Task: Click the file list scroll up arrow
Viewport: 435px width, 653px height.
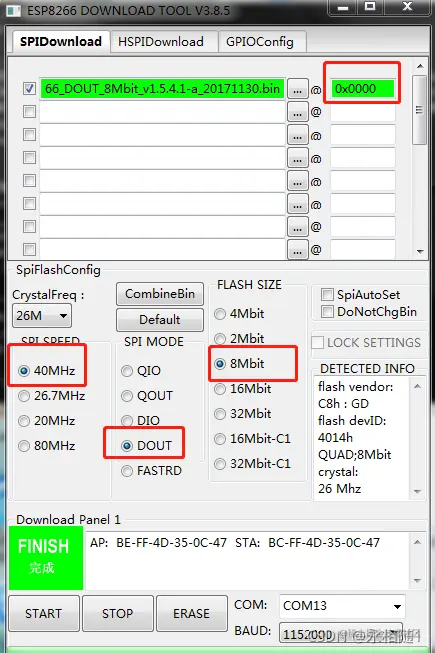Action: (x=420, y=66)
